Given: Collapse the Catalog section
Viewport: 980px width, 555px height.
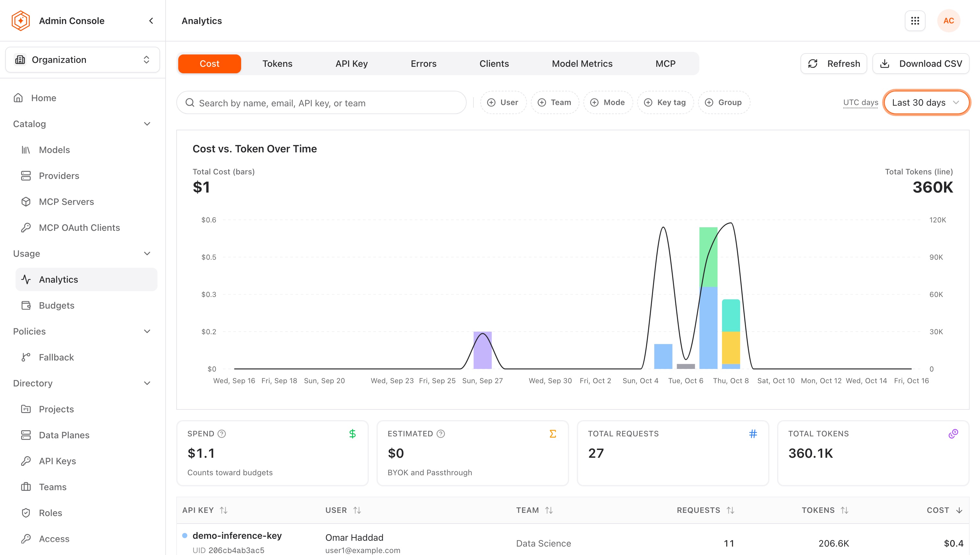Looking at the screenshot, I should point(147,124).
